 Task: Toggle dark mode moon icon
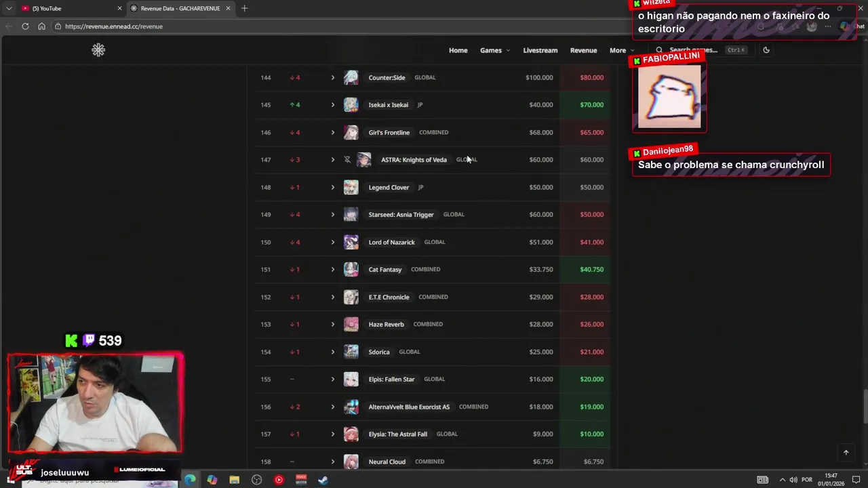(x=766, y=50)
